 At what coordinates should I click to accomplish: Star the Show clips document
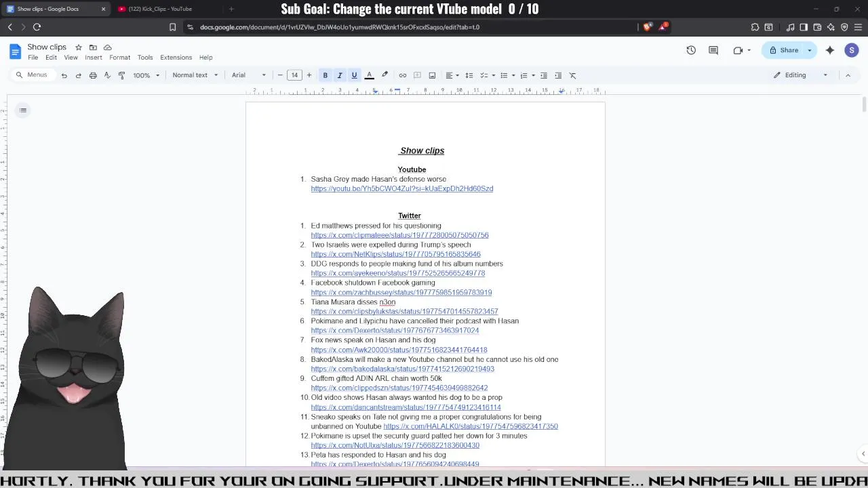79,47
